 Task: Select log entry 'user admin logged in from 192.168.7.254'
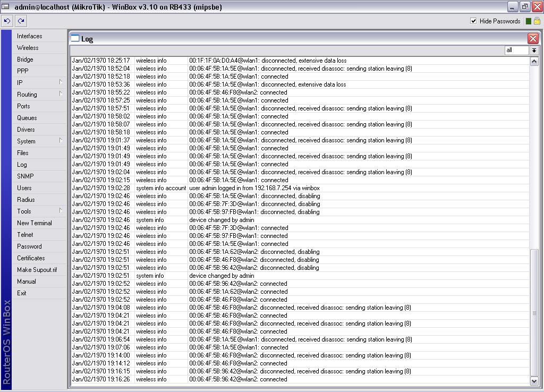click(300, 188)
